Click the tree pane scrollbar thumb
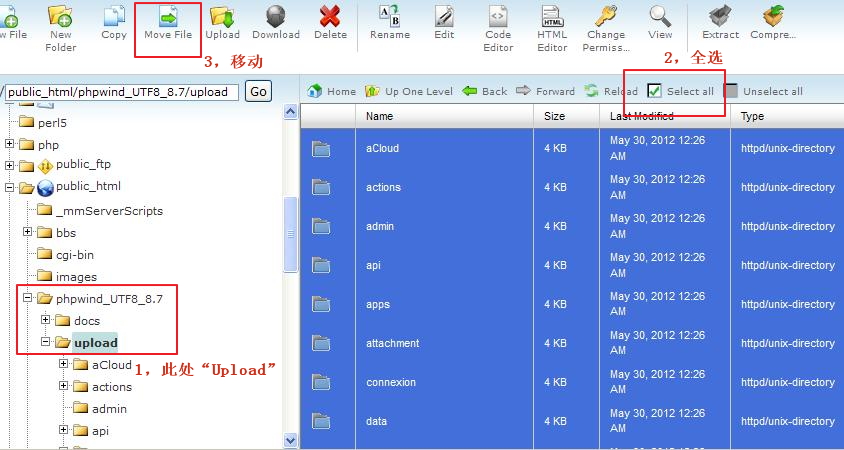The height and width of the screenshot is (450, 844). (x=291, y=234)
